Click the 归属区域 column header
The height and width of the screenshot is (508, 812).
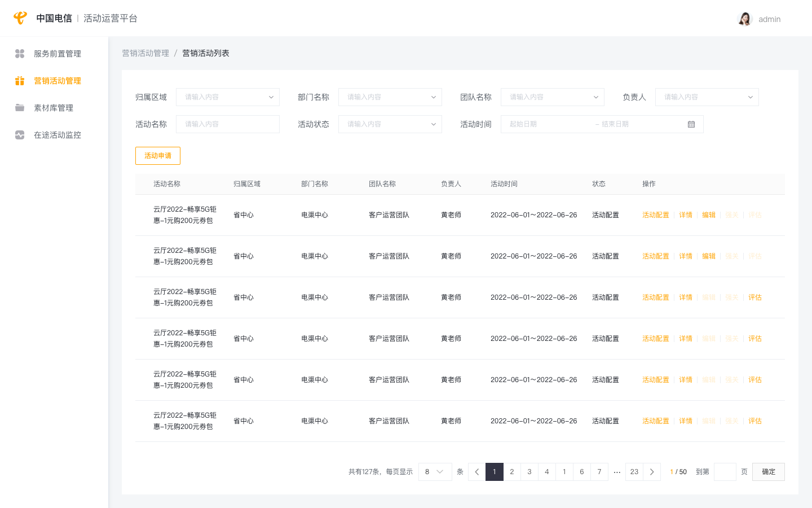pos(247,184)
